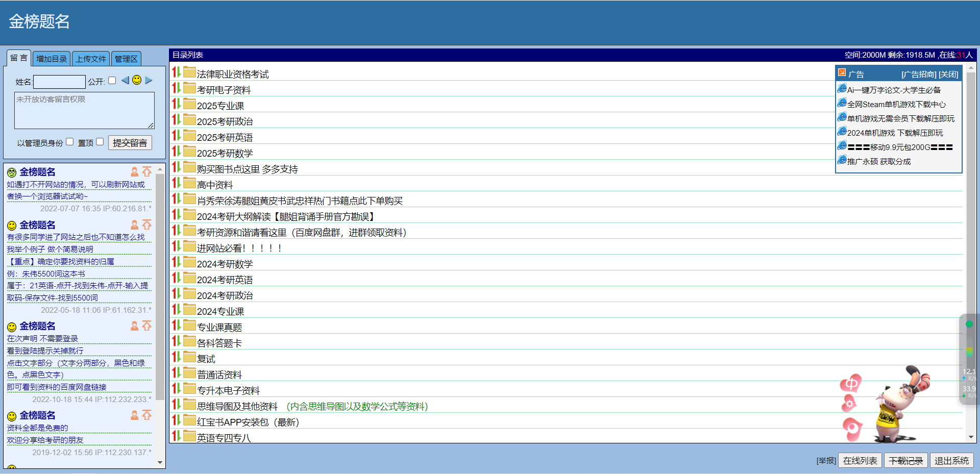Check the 置顶 checkbox

tap(100, 142)
